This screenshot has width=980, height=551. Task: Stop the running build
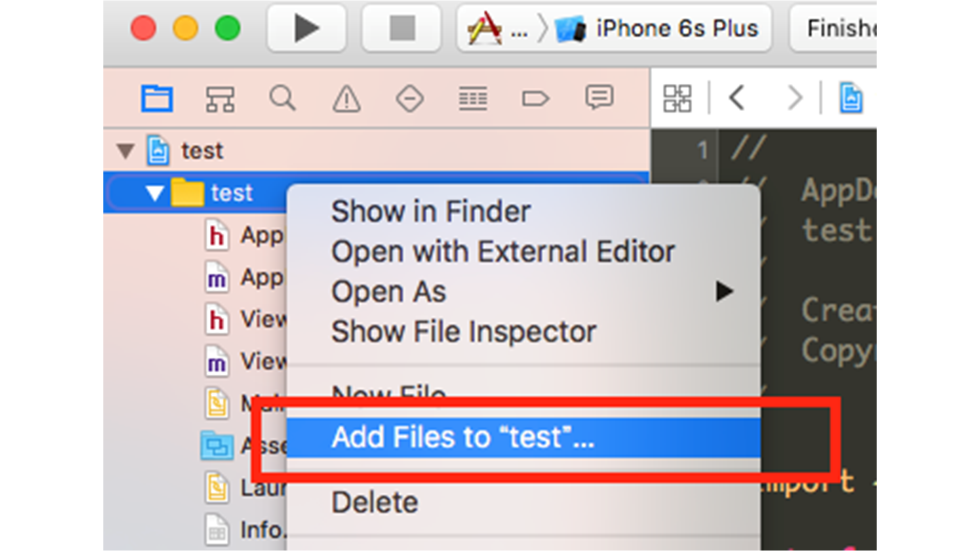[402, 28]
